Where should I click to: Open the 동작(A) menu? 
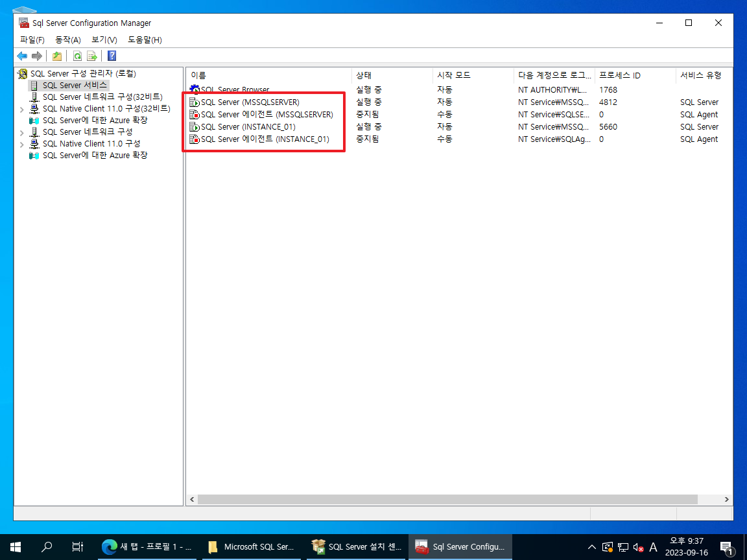tap(68, 40)
